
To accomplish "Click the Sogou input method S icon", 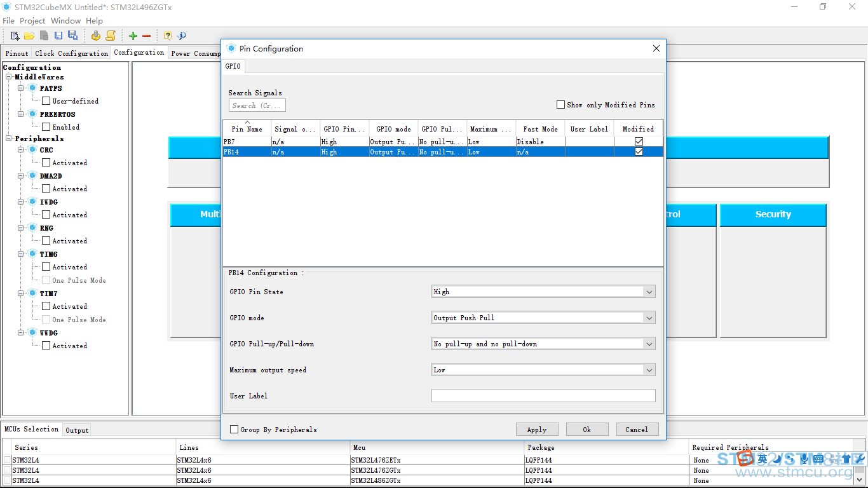I will pyautogui.click(x=745, y=458).
